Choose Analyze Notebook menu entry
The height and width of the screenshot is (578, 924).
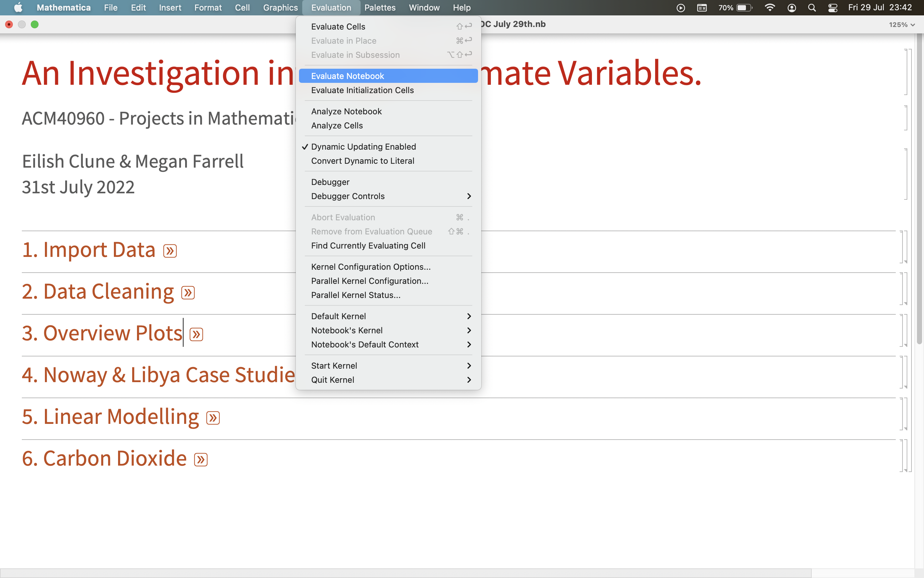click(388, 112)
